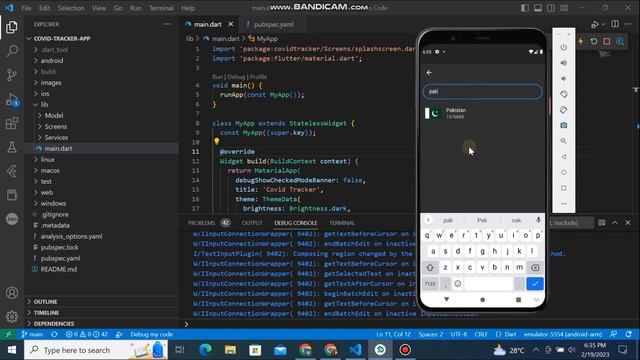Screen dimensions: 640x360
Task: Click Debug my code in status bar
Action: (151, 334)
